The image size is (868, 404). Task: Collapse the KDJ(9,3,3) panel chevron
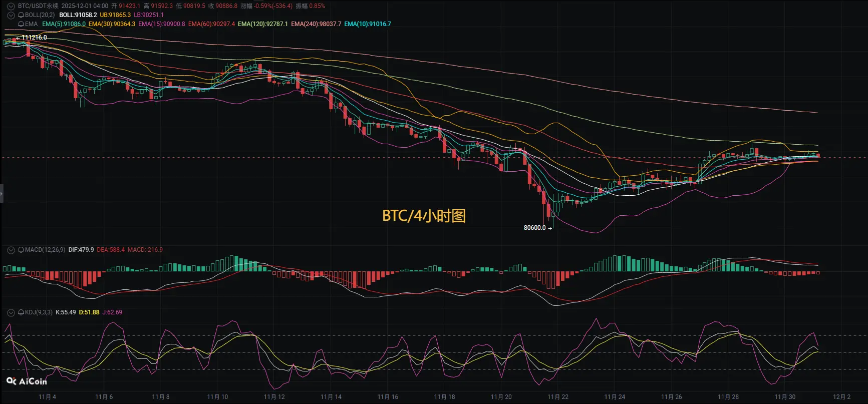tap(11, 312)
